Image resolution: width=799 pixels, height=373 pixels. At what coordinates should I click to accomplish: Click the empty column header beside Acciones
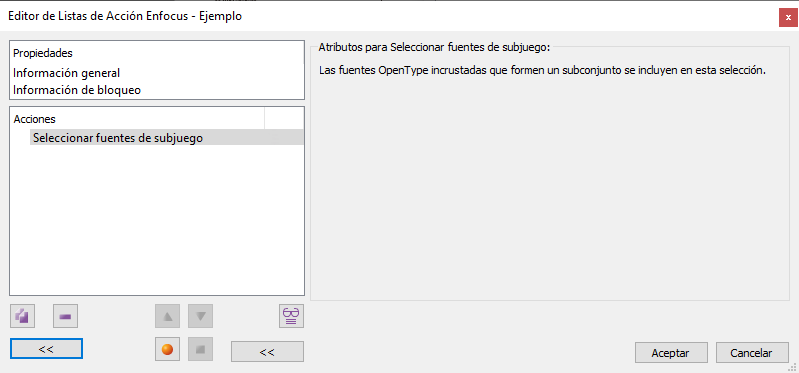pyautogui.click(x=284, y=119)
